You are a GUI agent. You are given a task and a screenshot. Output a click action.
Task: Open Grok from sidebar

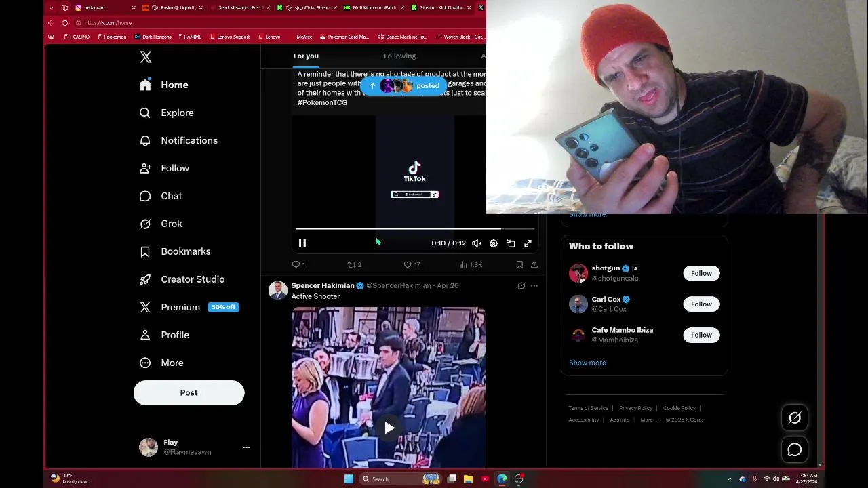(161, 224)
